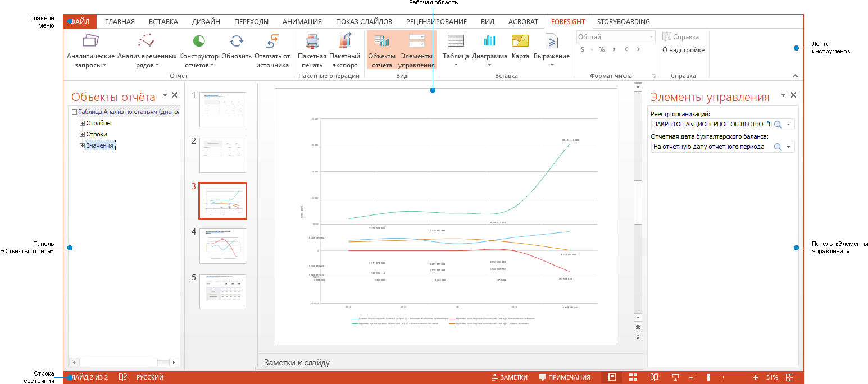Image resolution: width=868 pixels, height=384 pixels.
Task: Open the Общий number format dropdown
Action: pos(653,36)
